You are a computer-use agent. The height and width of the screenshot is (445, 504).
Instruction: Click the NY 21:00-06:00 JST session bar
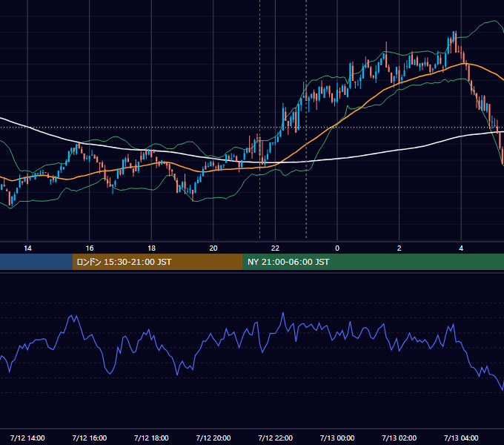click(373, 262)
